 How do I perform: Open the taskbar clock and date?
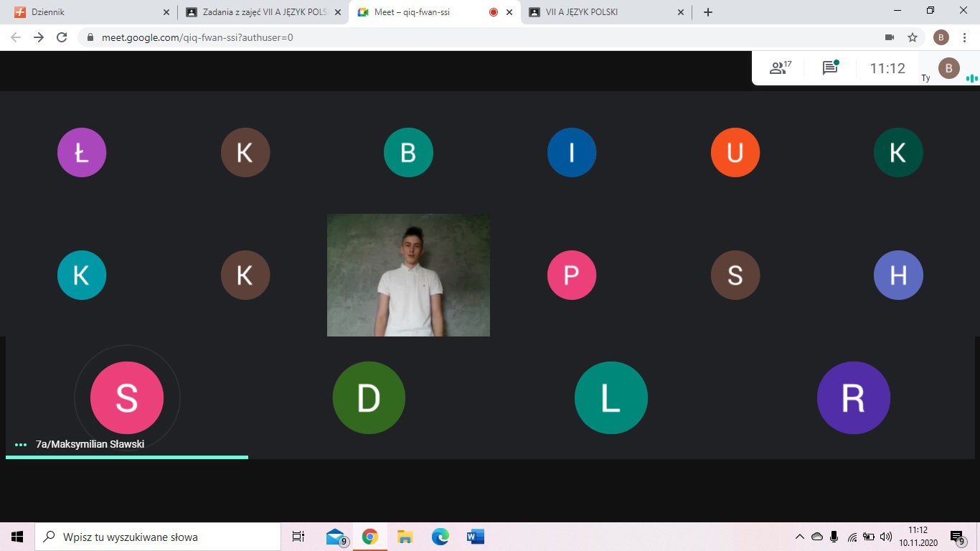coord(918,537)
